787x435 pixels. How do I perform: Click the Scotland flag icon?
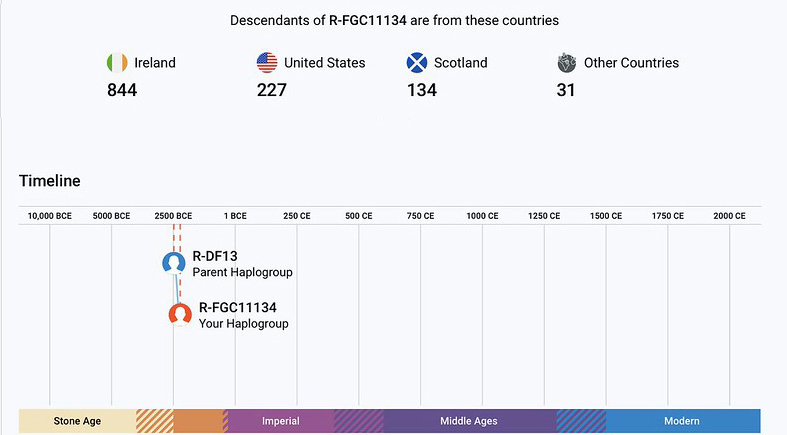click(x=417, y=63)
